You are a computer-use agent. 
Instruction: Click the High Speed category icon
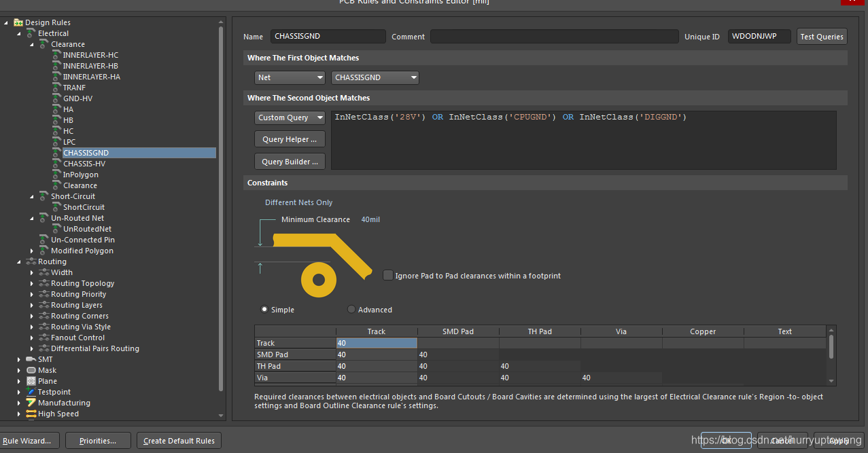tap(31, 414)
